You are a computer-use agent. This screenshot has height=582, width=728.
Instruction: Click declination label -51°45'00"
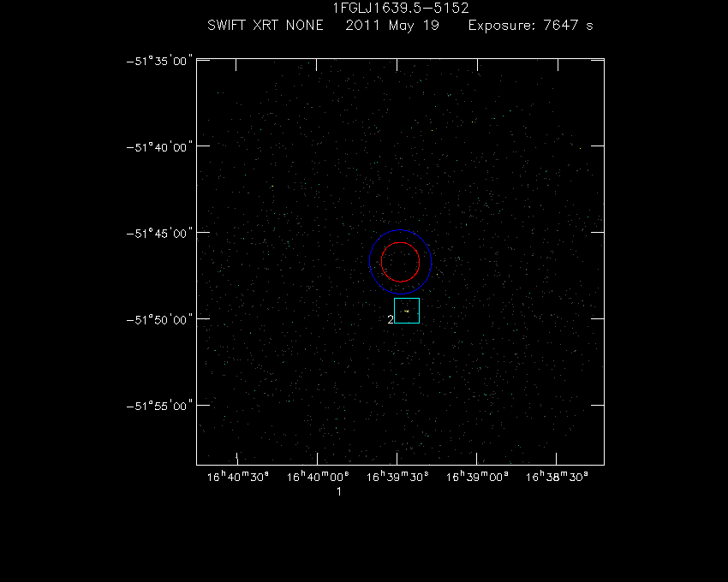click(159, 234)
